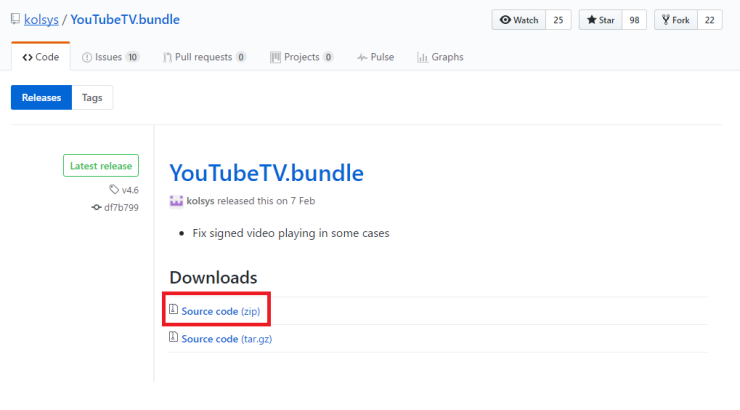This screenshot has height=410, width=740.
Task: Download Source code (zip)
Action: (220, 311)
